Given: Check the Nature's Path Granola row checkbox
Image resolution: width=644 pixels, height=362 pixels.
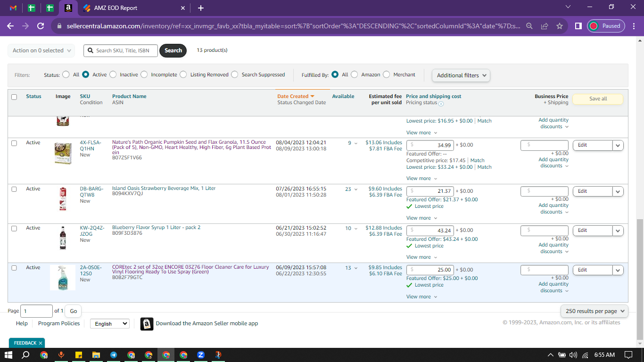Looking at the screenshot, I should point(14,143).
